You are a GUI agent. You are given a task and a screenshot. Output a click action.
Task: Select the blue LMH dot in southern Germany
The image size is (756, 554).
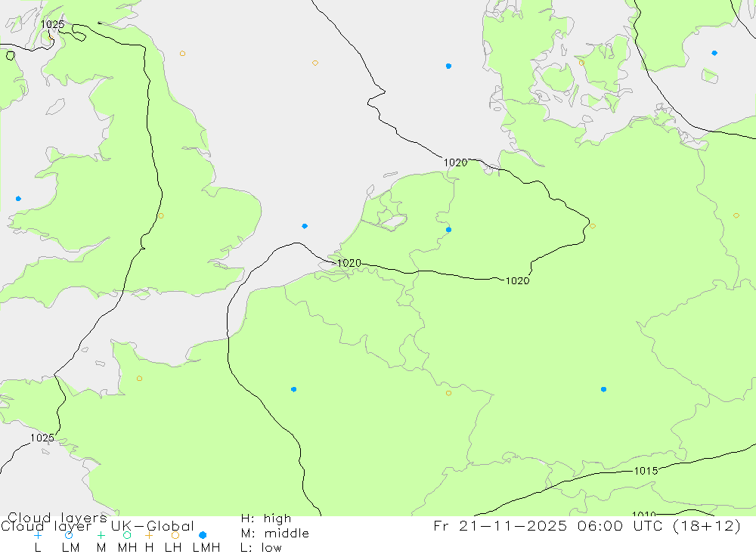pyautogui.click(x=603, y=389)
